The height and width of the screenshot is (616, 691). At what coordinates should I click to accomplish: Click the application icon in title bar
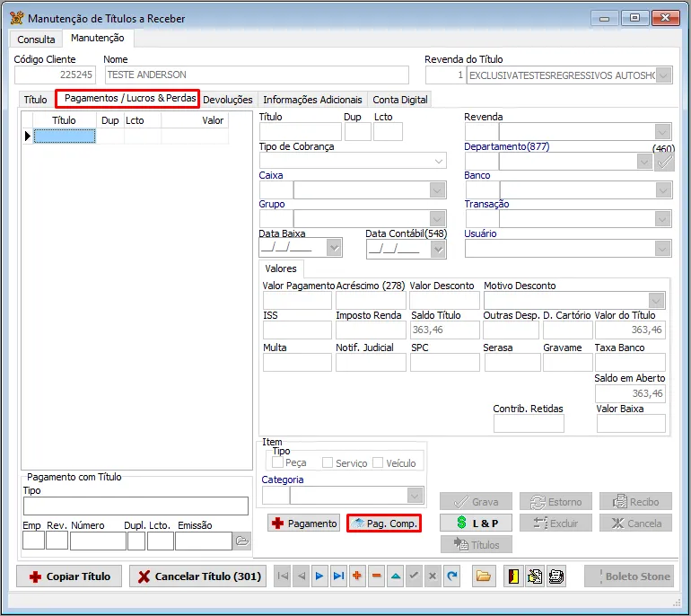(x=17, y=18)
